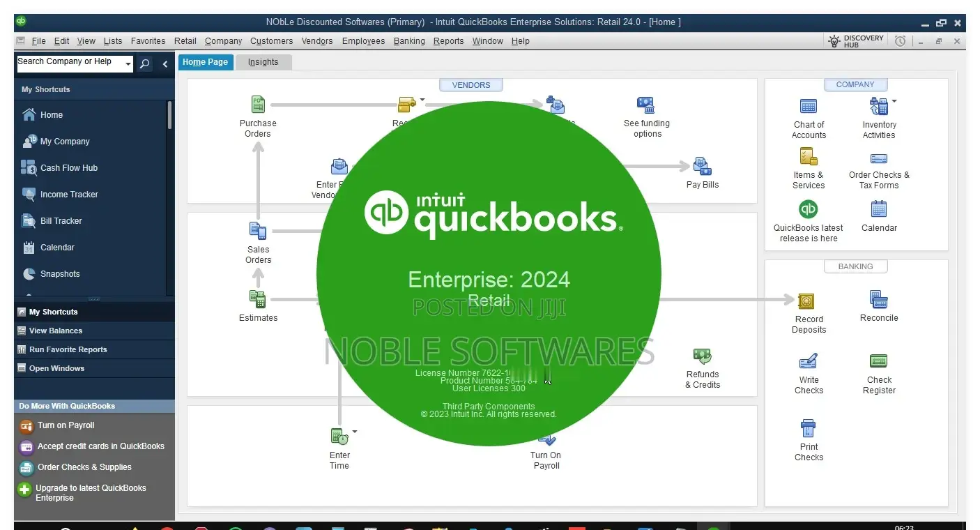
Task: Click Third Party Components on splash
Action: click(489, 407)
